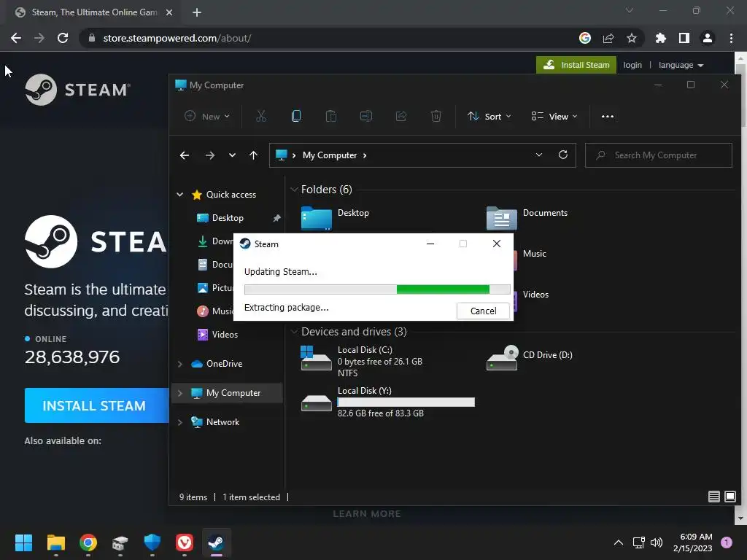
Task: Switch to details view in status bar
Action: 713,497
